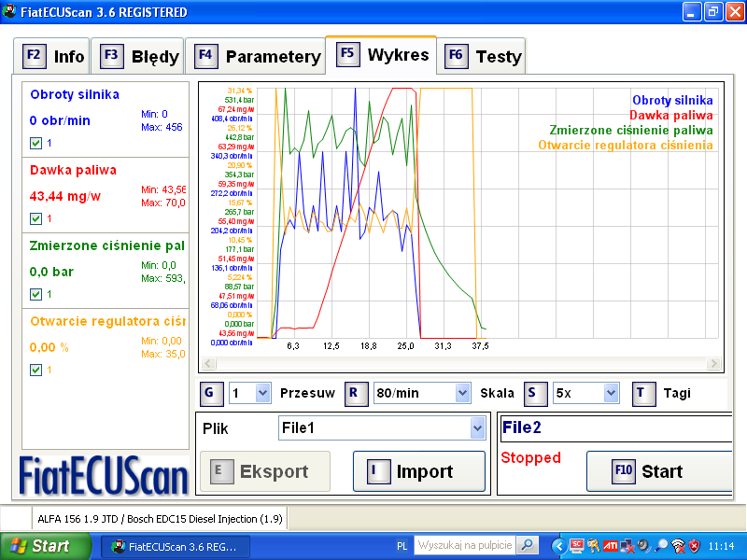Viewport: 747px width, 560px height.
Task: Click the T key button beside Tagi
Action: pos(643,394)
